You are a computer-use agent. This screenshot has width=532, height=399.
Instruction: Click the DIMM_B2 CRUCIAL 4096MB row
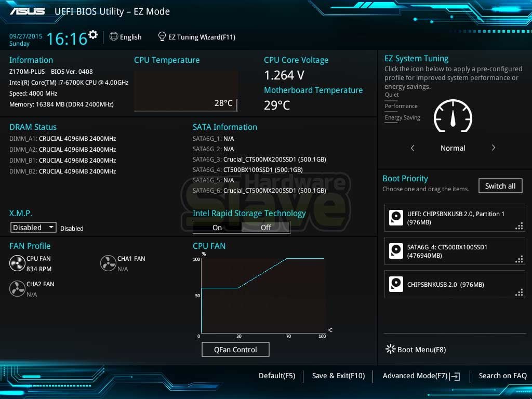(x=63, y=171)
